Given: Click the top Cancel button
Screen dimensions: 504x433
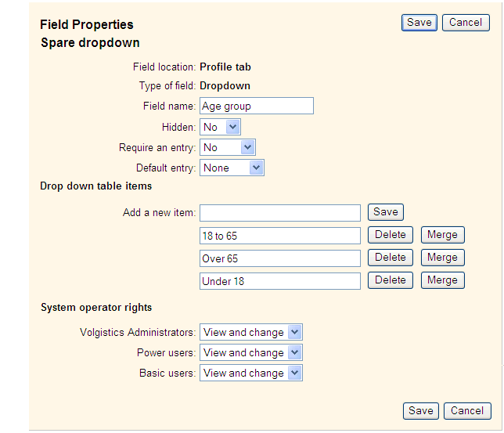Looking at the screenshot, I should click(466, 23).
